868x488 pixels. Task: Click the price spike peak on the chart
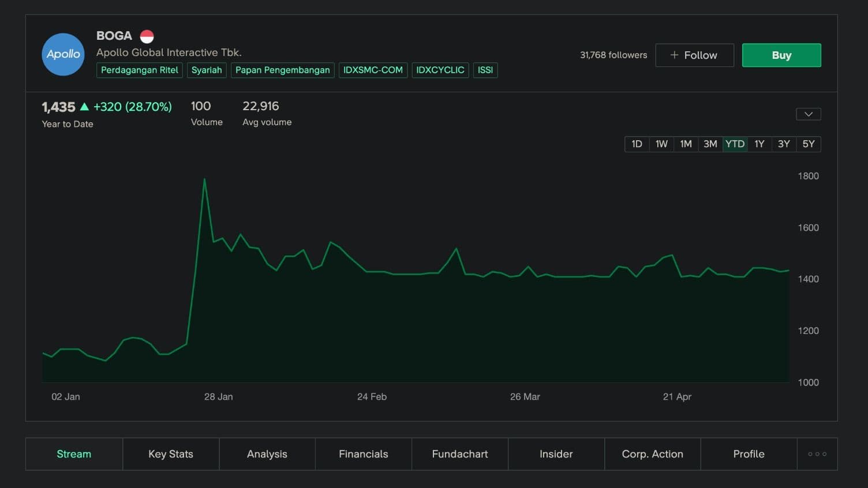[x=204, y=179]
